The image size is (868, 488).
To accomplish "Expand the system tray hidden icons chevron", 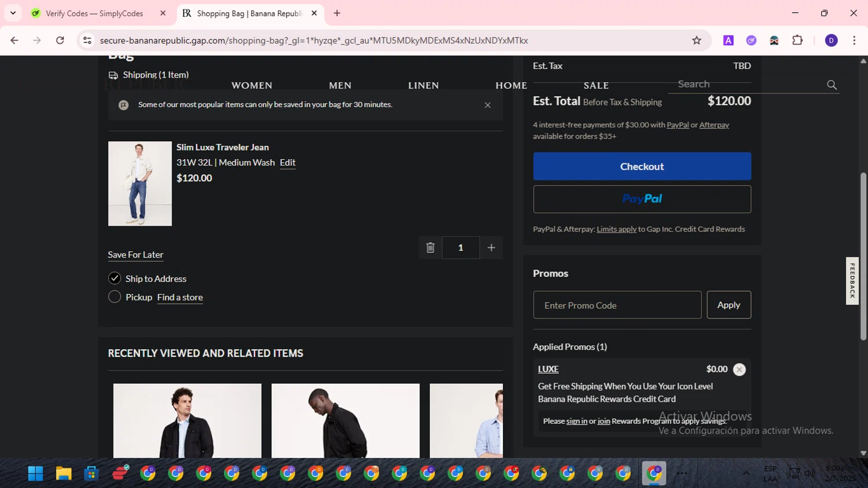I will [746, 474].
